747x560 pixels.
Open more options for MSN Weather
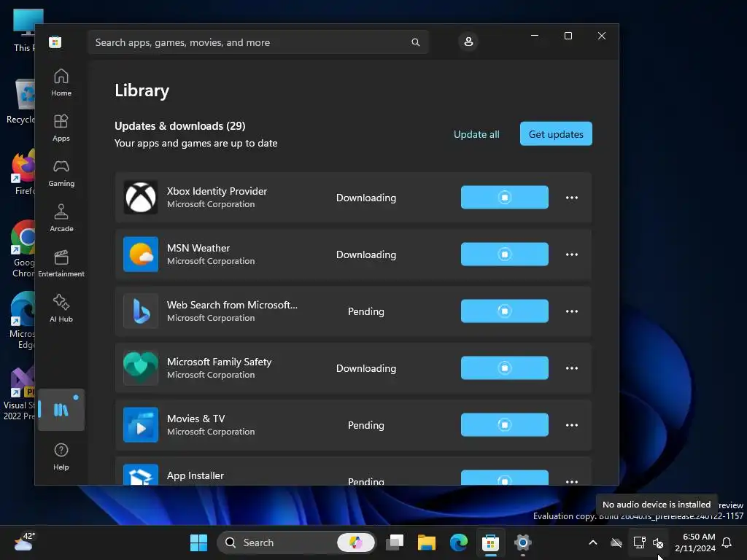[572, 254]
